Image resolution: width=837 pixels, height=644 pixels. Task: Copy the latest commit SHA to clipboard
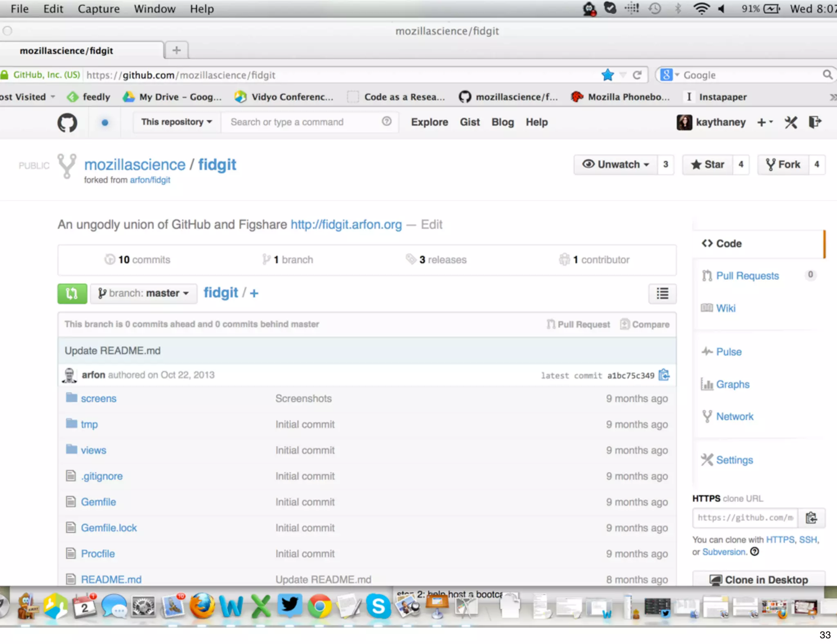664,375
